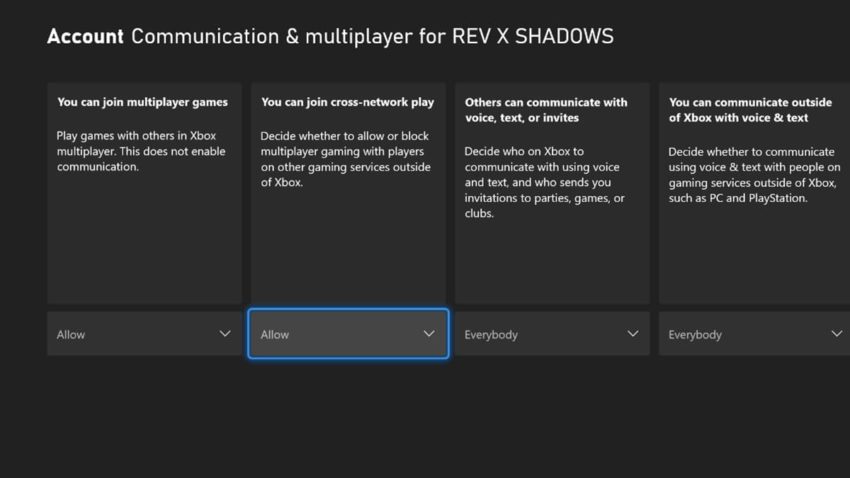The height and width of the screenshot is (478, 850).
Task: Expand Everybody dropdown under Others can communicate
Action: pyautogui.click(x=540, y=334)
